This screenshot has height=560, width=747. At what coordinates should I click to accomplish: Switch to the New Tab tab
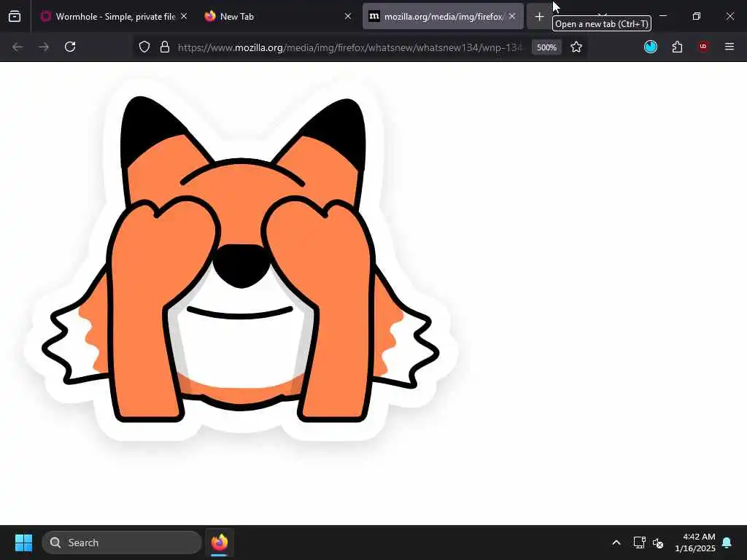278,17
